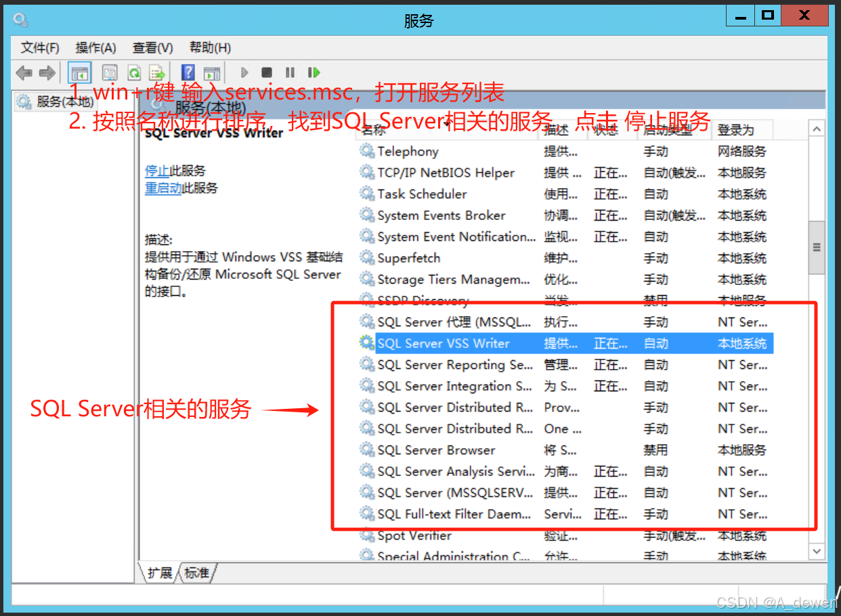Open the 查看(V) menu
The height and width of the screenshot is (616, 841).
(x=152, y=47)
